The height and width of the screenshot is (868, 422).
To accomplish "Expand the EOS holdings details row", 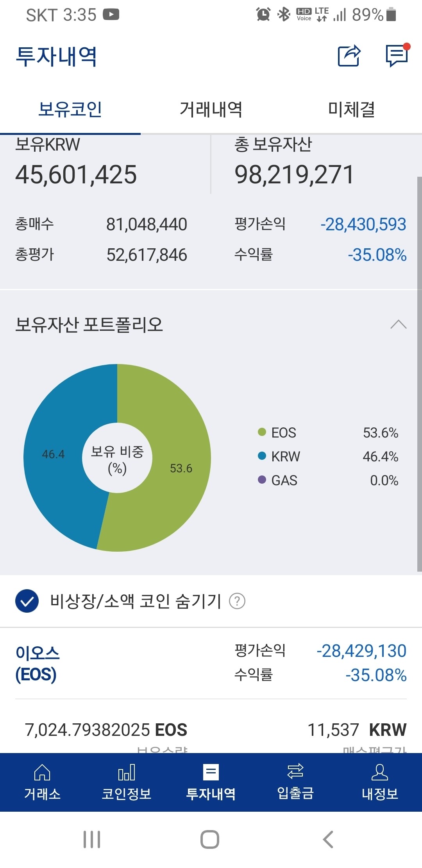I will tap(211, 661).
